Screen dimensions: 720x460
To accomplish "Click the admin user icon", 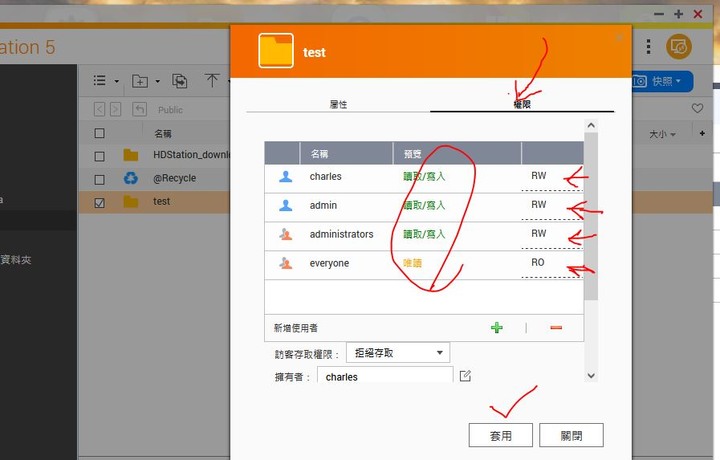I will pos(286,206).
